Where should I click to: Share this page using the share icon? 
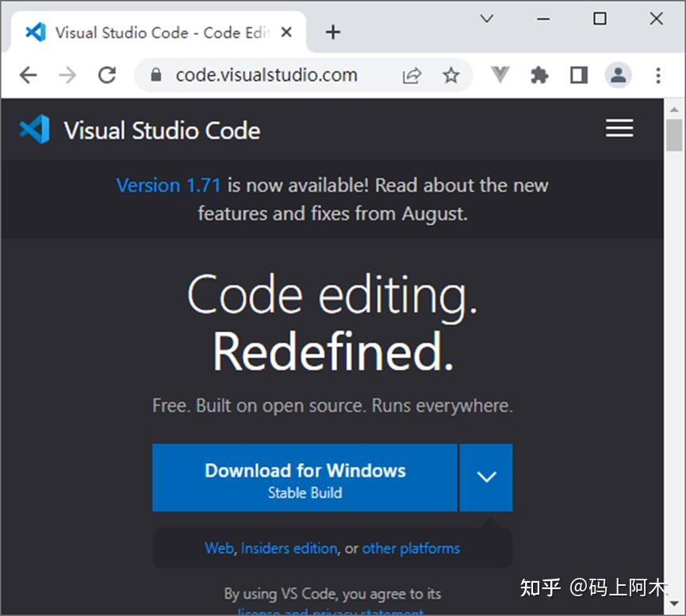click(x=412, y=75)
